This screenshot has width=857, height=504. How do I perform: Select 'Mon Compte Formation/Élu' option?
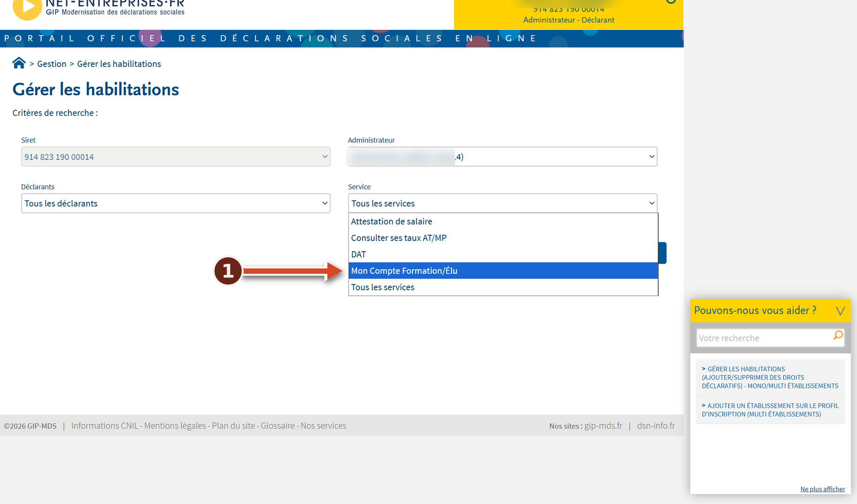tap(503, 270)
